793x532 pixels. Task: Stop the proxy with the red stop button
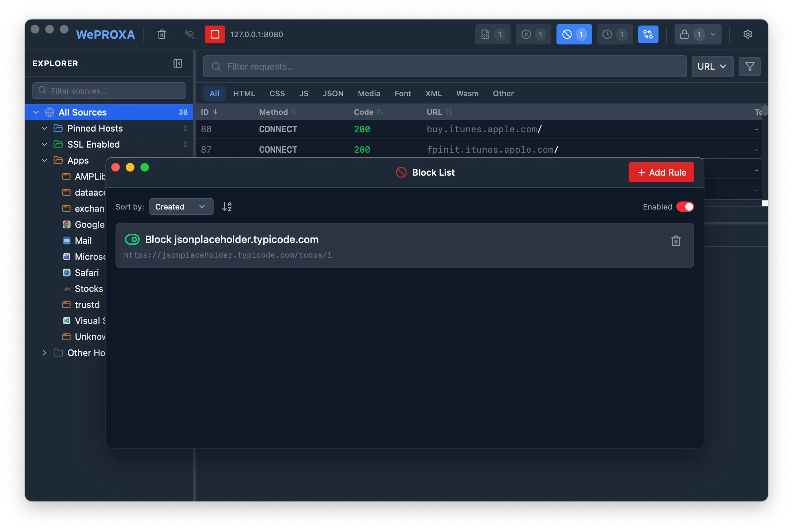pyautogui.click(x=215, y=34)
